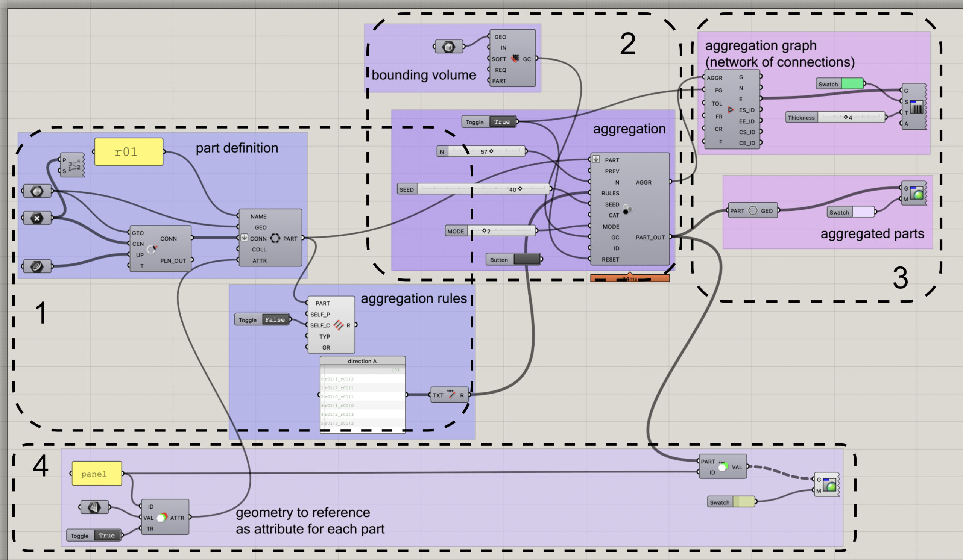Toggle the False switch feeding SELF_C
The width and height of the screenshot is (963, 560).
[275, 319]
